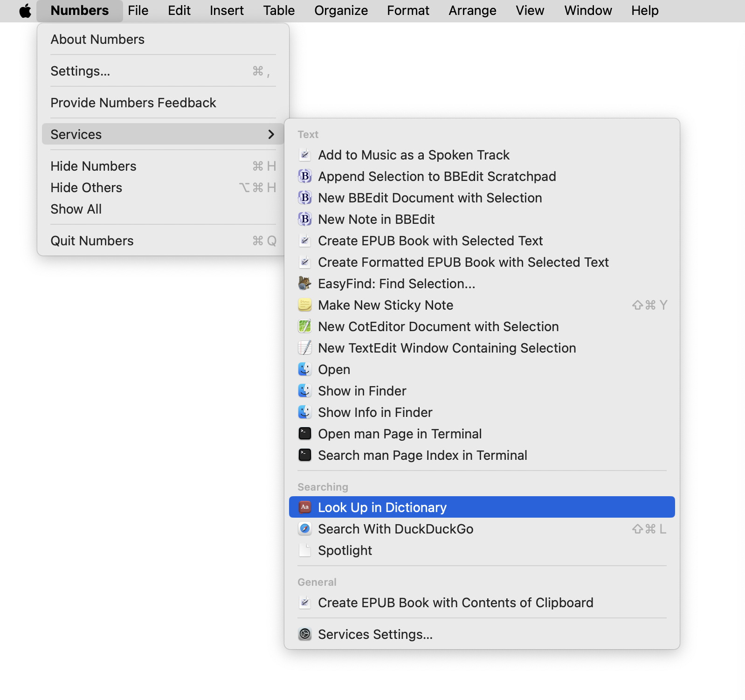
Task: Click the Terminal icon beside Search man Page Index
Action: tap(305, 455)
